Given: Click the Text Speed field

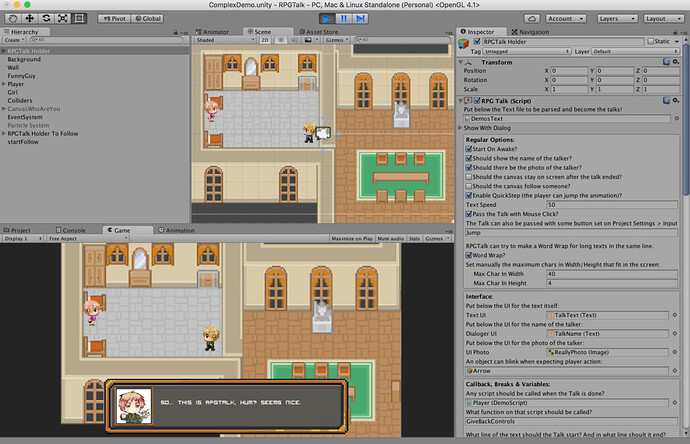Looking at the screenshot, I should pos(612,205).
